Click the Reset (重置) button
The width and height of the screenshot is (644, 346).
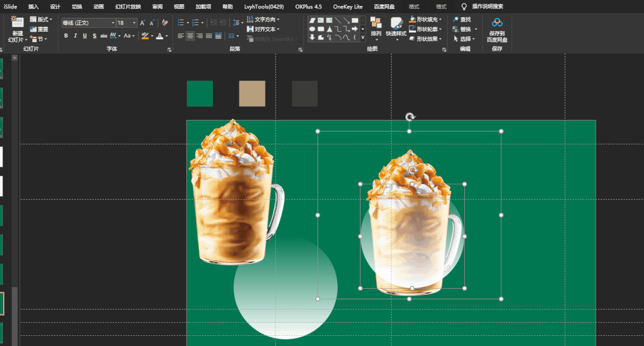(x=39, y=29)
